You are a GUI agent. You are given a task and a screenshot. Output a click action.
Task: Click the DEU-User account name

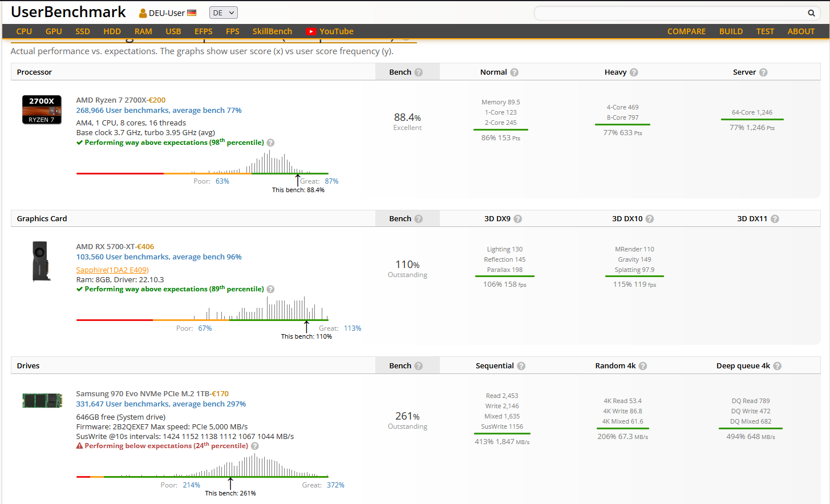(x=167, y=13)
